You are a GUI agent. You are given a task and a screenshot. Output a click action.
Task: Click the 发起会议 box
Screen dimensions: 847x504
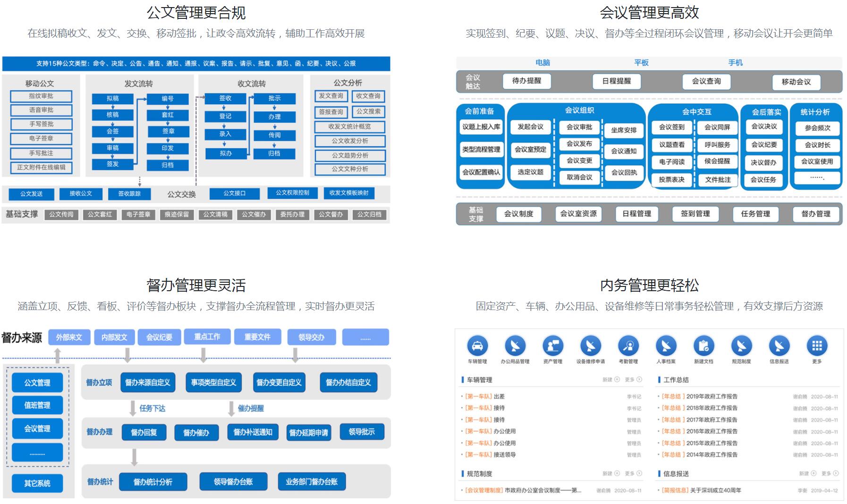(x=531, y=127)
